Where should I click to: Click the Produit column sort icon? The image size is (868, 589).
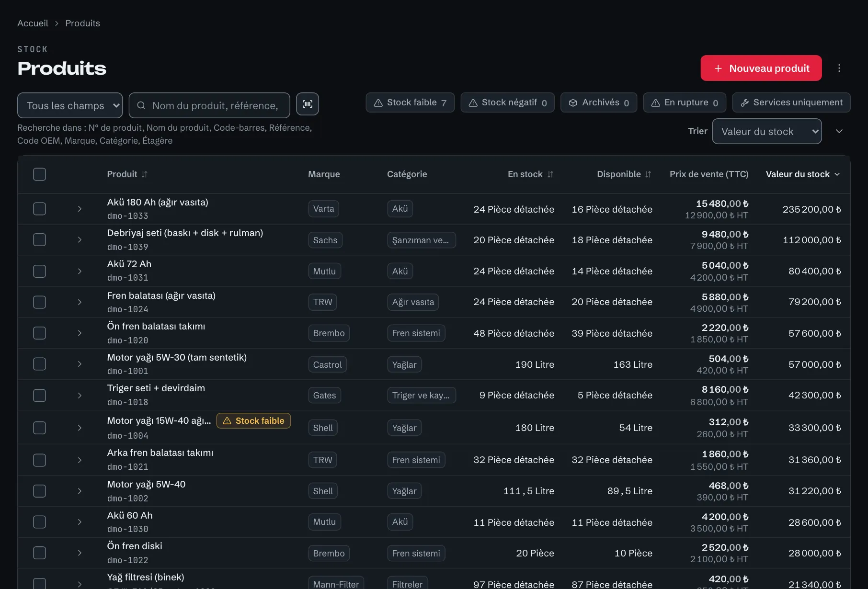pyautogui.click(x=144, y=174)
